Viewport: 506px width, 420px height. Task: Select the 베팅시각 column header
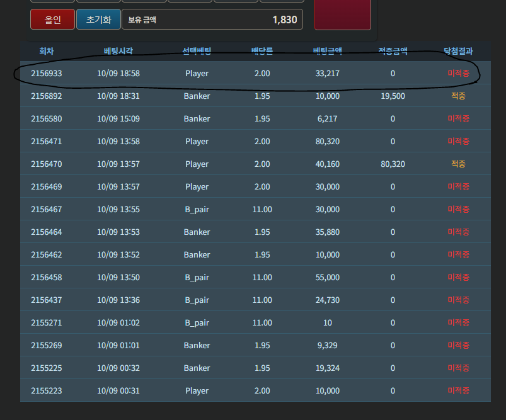click(x=118, y=51)
